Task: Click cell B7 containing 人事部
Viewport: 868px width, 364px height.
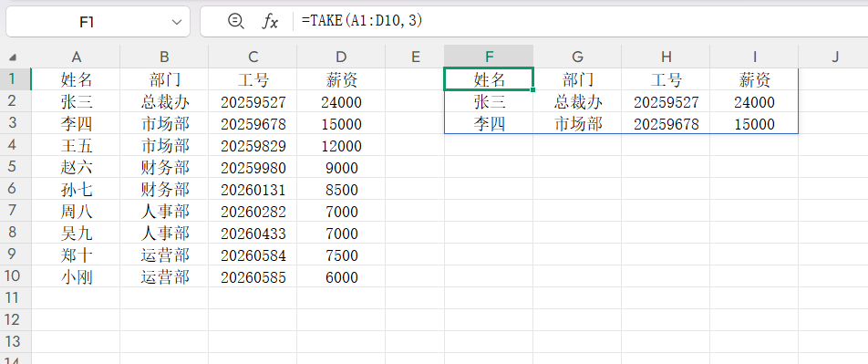Action: [x=164, y=211]
